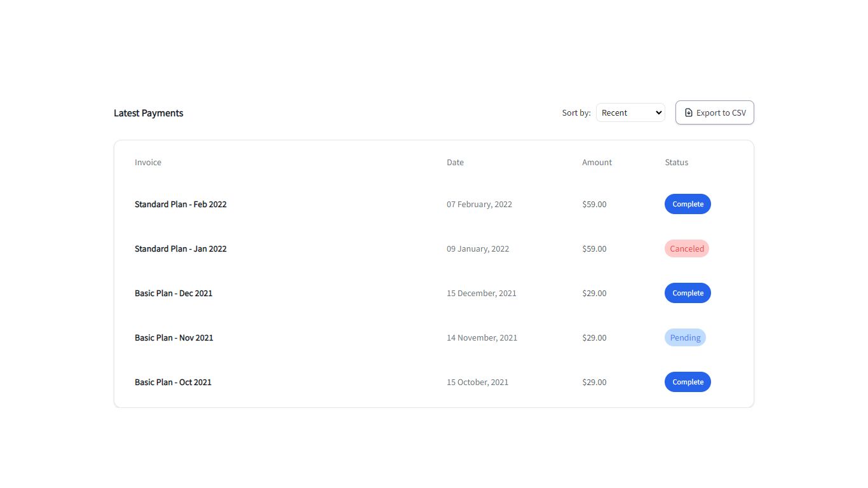Viewport: 868px width, 488px height.
Task: Click the Amount column header
Action: pos(597,162)
